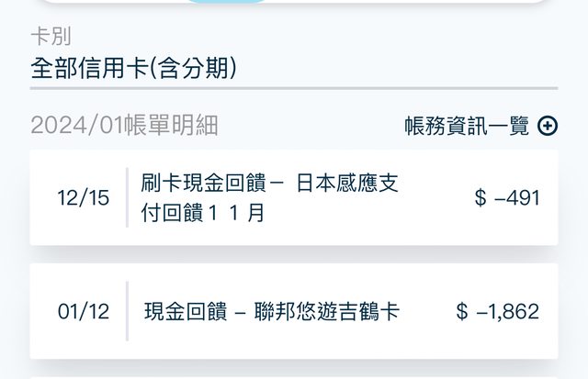Tap the dollar sign in the 12/15 row
This screenshot has height=379, width=588.
pyautogui.click(x=481, y=197)
